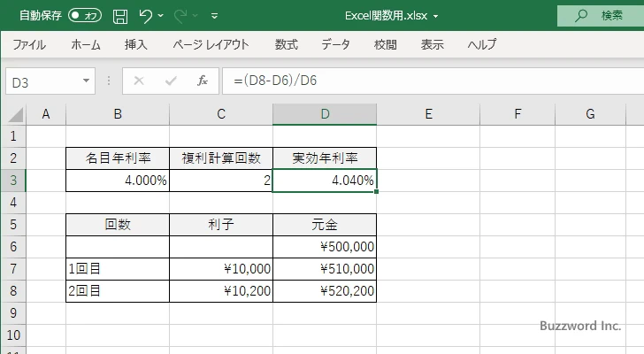
Task: Switch to the ページ レイアウト tab
Action: [x=211, y=44]
